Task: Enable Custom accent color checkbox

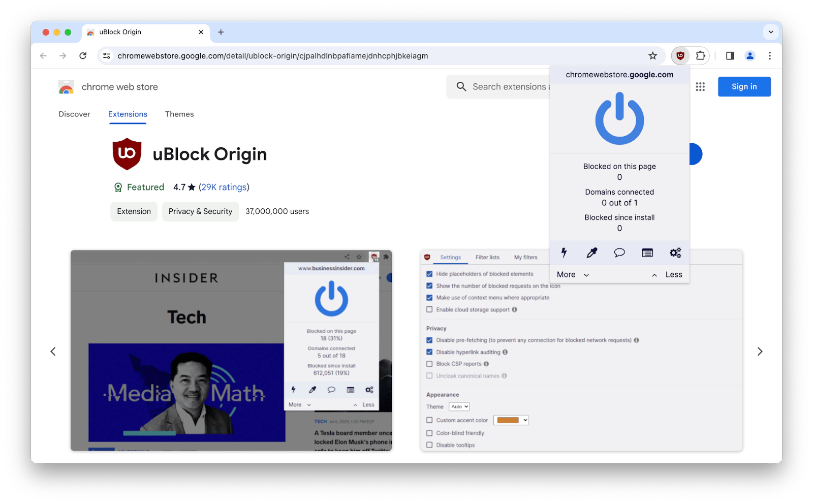Action: (x=429, y=420)
